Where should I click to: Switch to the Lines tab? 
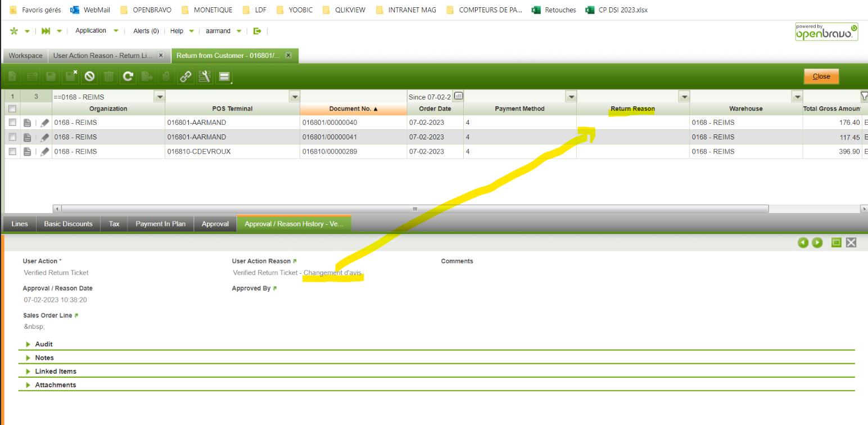coord(20,224)
